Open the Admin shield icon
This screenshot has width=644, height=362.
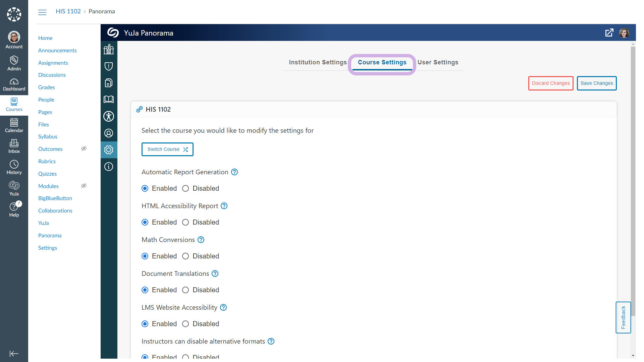coord(14,63)
